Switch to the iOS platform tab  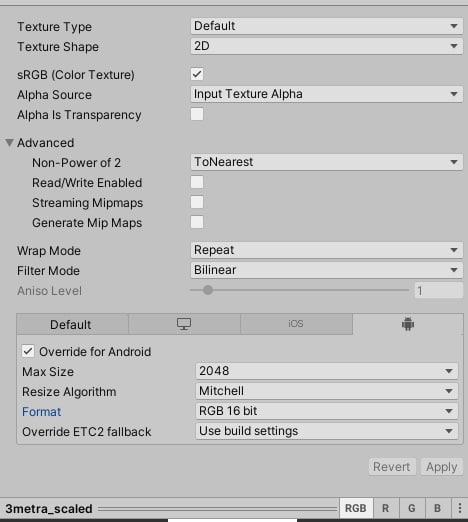coord(296,324)
